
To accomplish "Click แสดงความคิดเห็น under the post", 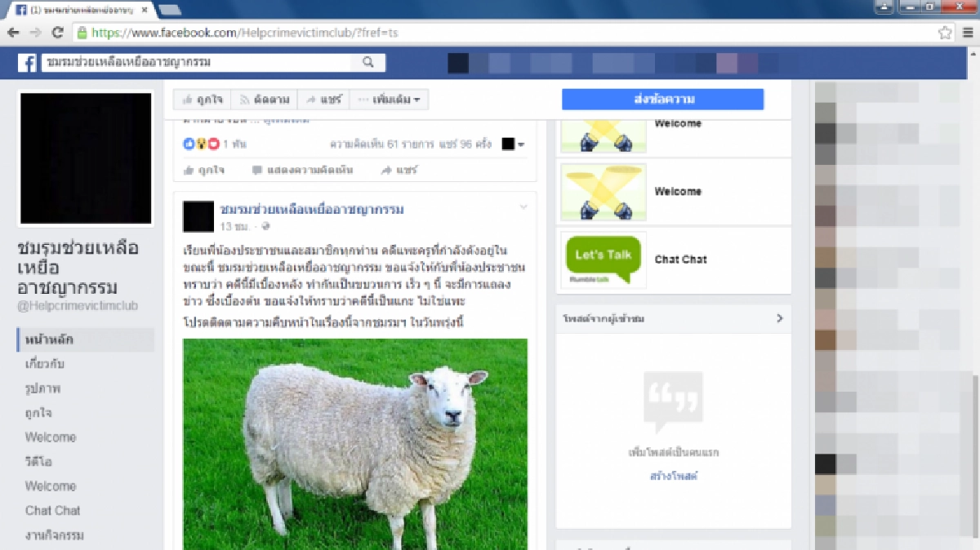I will tap(302, 171).
